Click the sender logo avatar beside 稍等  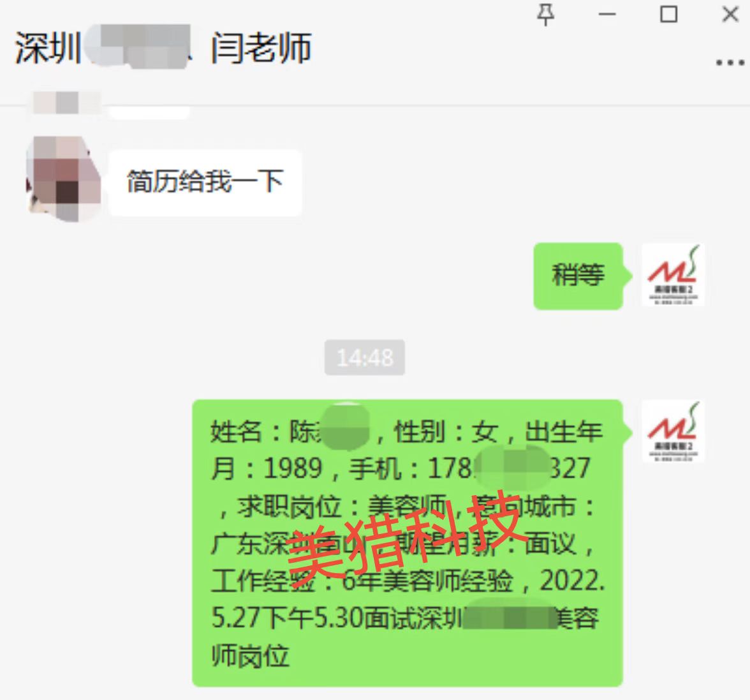pyautogui.click(x=672, y=275)
